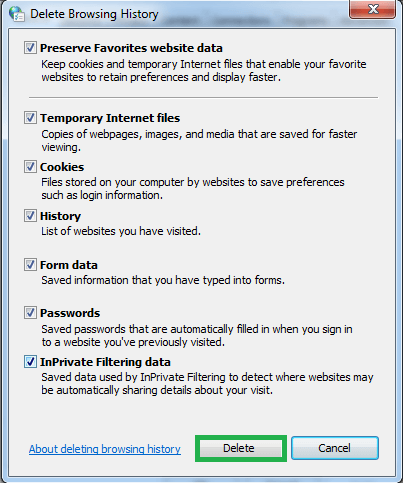The width and height of the screenshot is (403, 483).
Task: Toggle the InPrivate Filtering data checkbox
Action: pos(30,362)
